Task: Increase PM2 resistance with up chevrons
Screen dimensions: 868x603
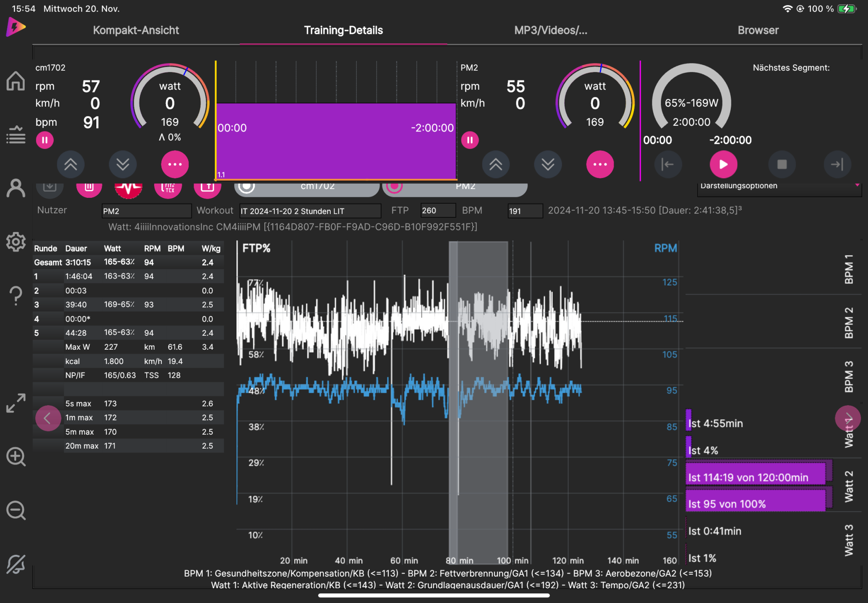Action: coord(496,164)
